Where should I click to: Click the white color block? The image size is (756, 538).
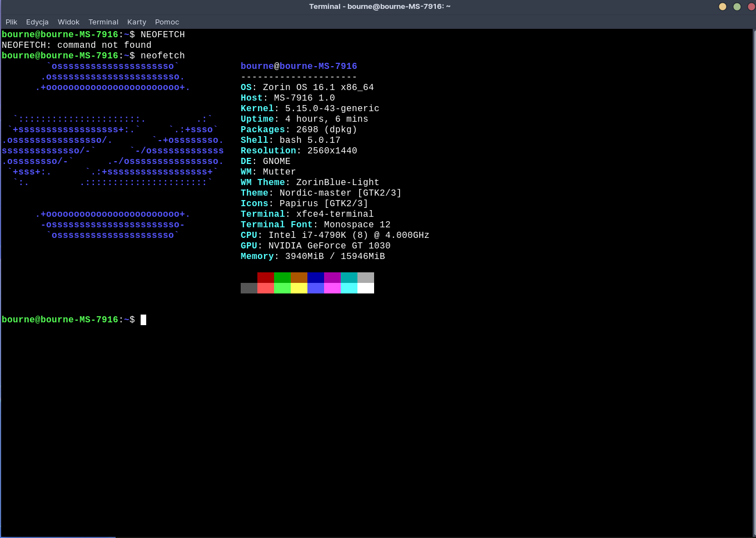[366, 288]
